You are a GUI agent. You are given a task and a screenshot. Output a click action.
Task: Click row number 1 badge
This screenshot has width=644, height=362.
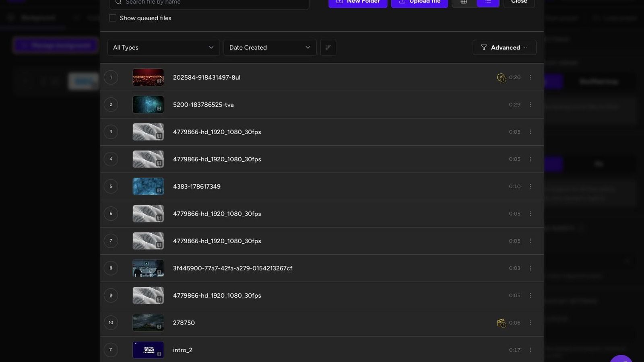(x=111, y=77)
